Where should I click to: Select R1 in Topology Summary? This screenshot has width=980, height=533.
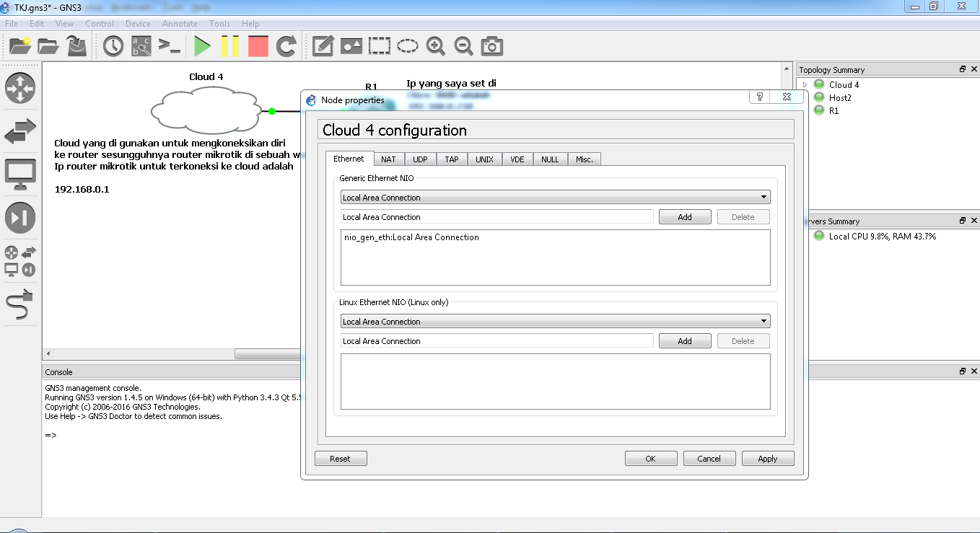[834, 110]
